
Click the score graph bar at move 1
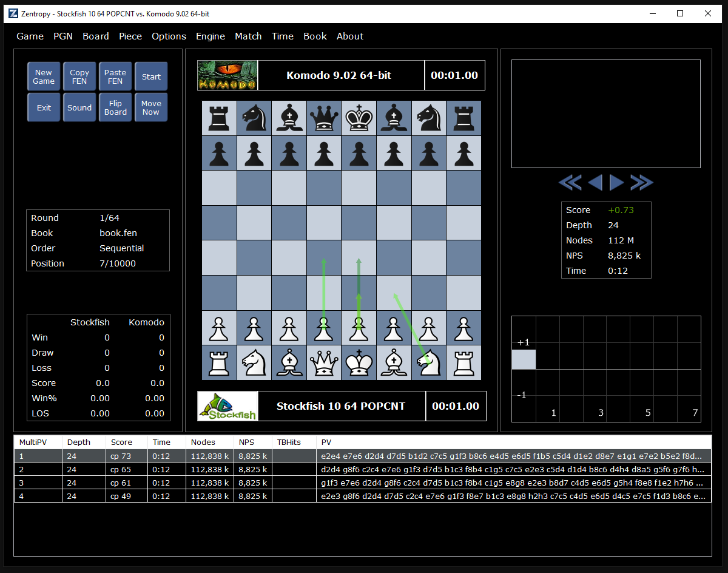(x=524, y=359)
